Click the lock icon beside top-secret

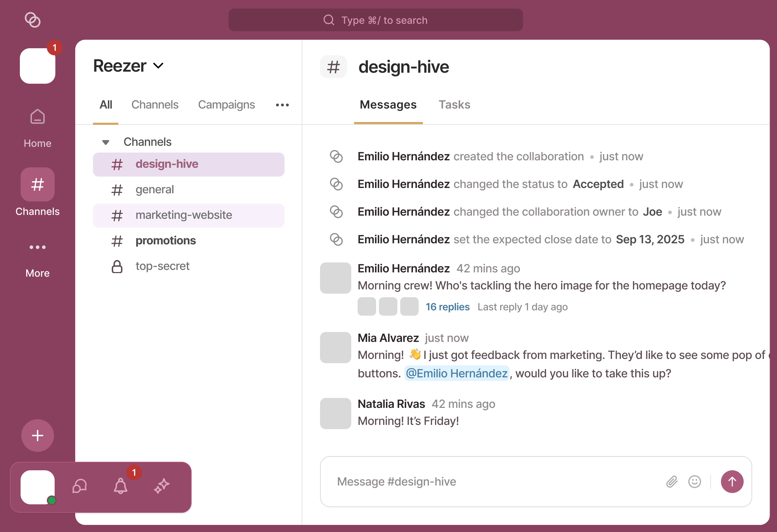[117, 266]
